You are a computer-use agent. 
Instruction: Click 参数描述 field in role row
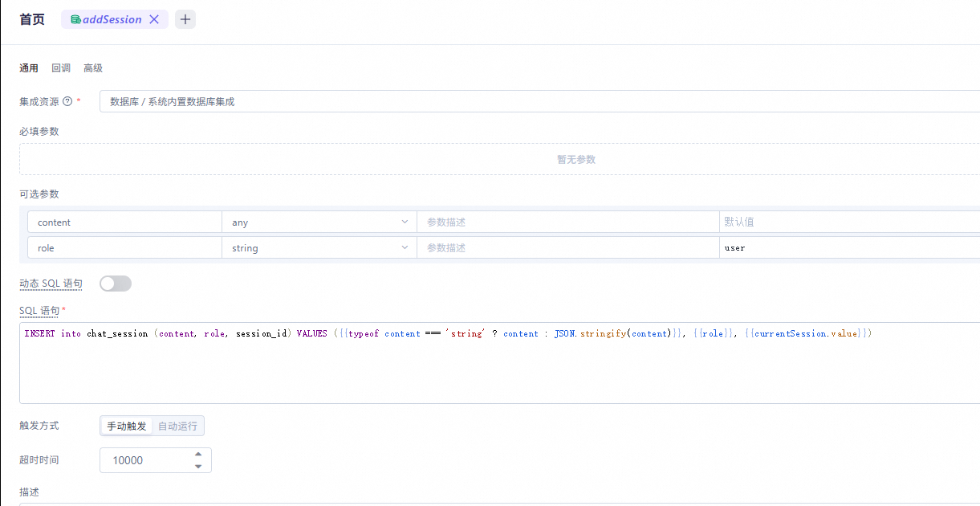click(567, 248)
